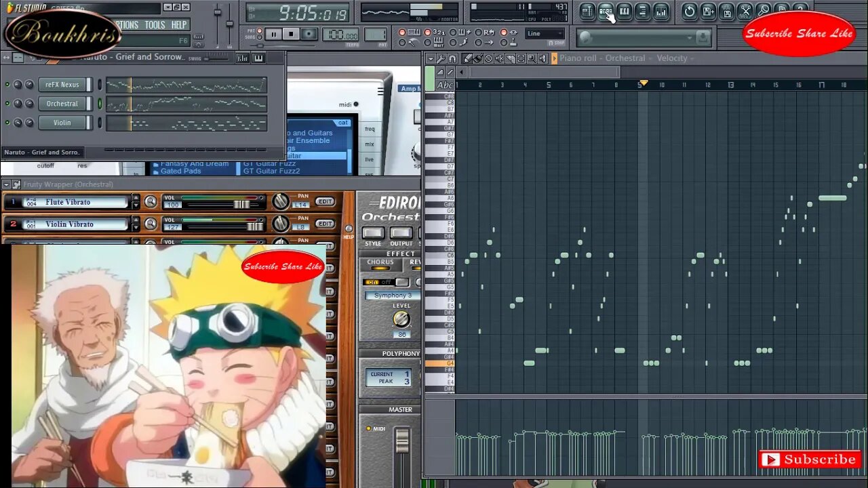
Task: Open the Nexus cat tab
Action: click(x=343, y=123)
